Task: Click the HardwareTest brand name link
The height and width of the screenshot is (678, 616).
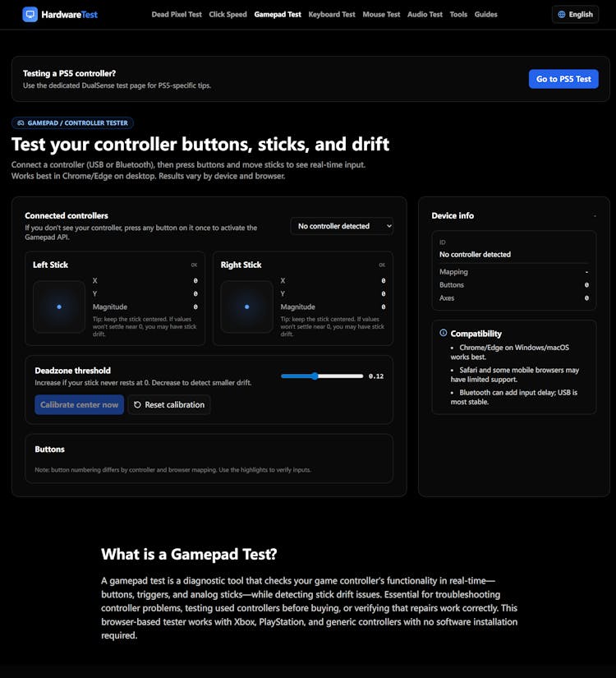Action: (x=69, y=15)
